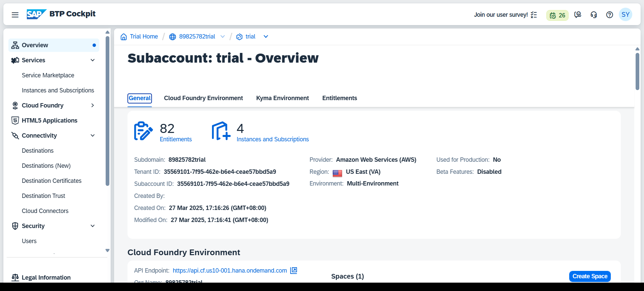This screenshot has width=644, height=291.
Task: Open the 26 trial days remaining indicator
Action: (557, 15)
